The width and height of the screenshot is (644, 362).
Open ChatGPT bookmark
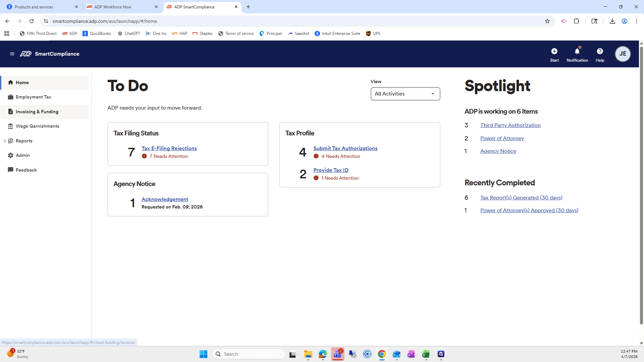(129, 34)
